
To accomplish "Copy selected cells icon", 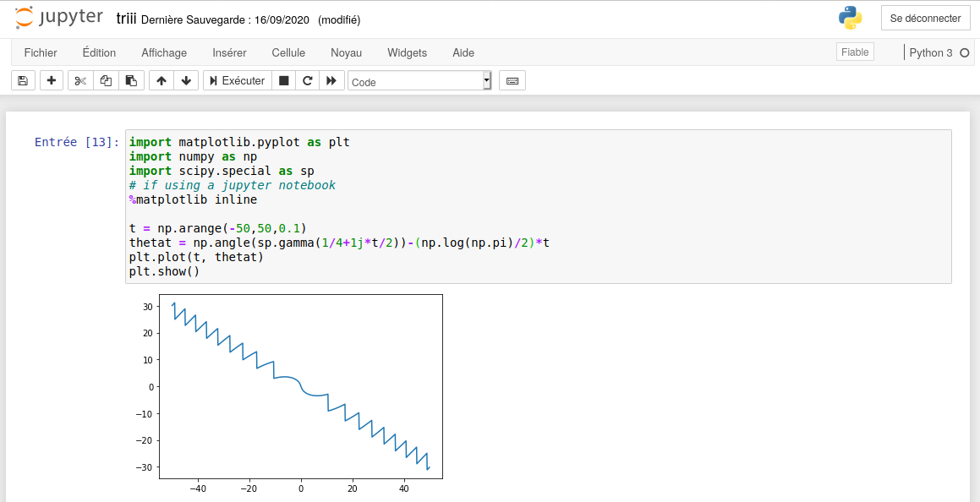I will coord(106,81).
